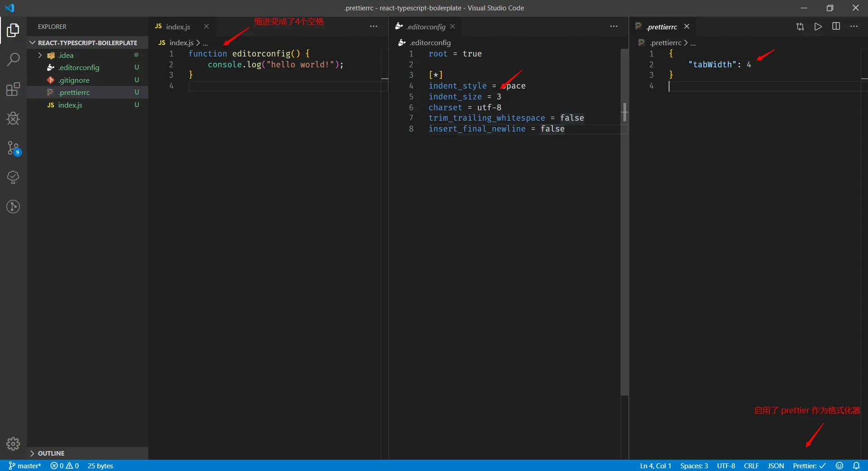The width and height of the screenshot is (868, 471).
Task: Switch to the index.js tab
Action: click(x=178, y=27)
